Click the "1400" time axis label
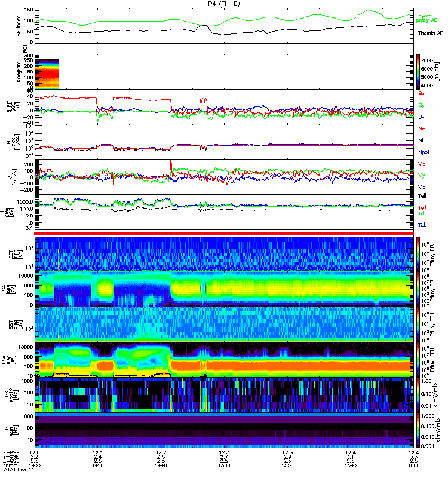Screen dimensions: 448x478 point(35,465)
